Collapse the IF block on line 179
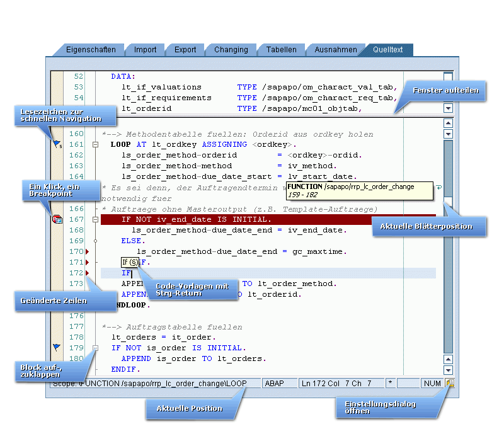 pyautogui.click(x=95, y=348)
